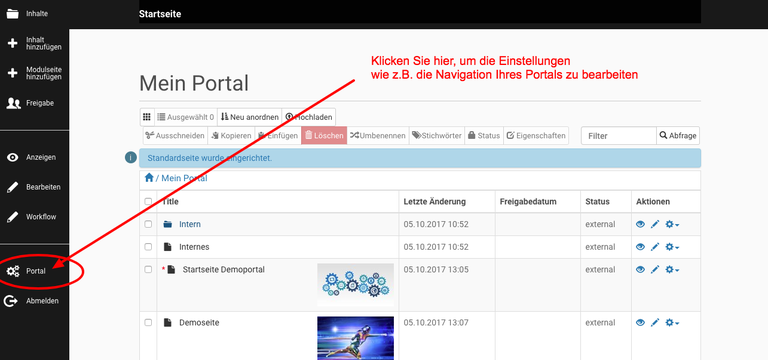The width and height of the screenshot is (768, 360).
Task: Check the Intern row checkbox
Action: tap(148, 224)
